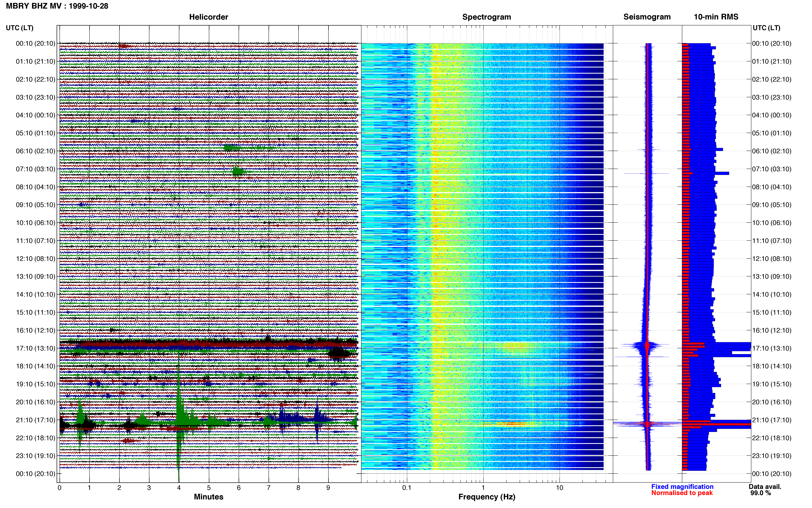Click the red Normalised to peak legend text
This screenshot has height=508, width=812.
coord(682,493)
